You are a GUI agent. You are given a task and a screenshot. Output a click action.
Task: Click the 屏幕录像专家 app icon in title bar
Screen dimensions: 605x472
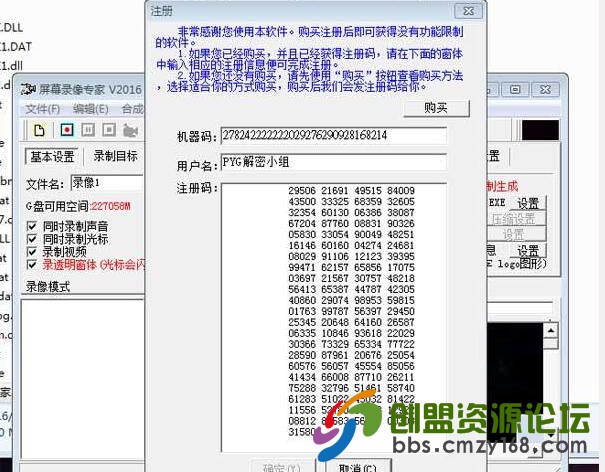(x=28, y=89)
